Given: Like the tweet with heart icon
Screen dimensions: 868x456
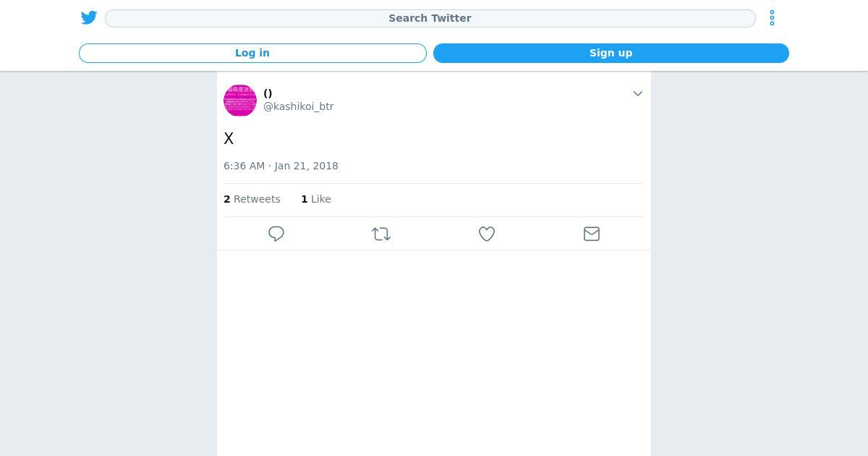Looking at the screenshot, I should point(487,234).
